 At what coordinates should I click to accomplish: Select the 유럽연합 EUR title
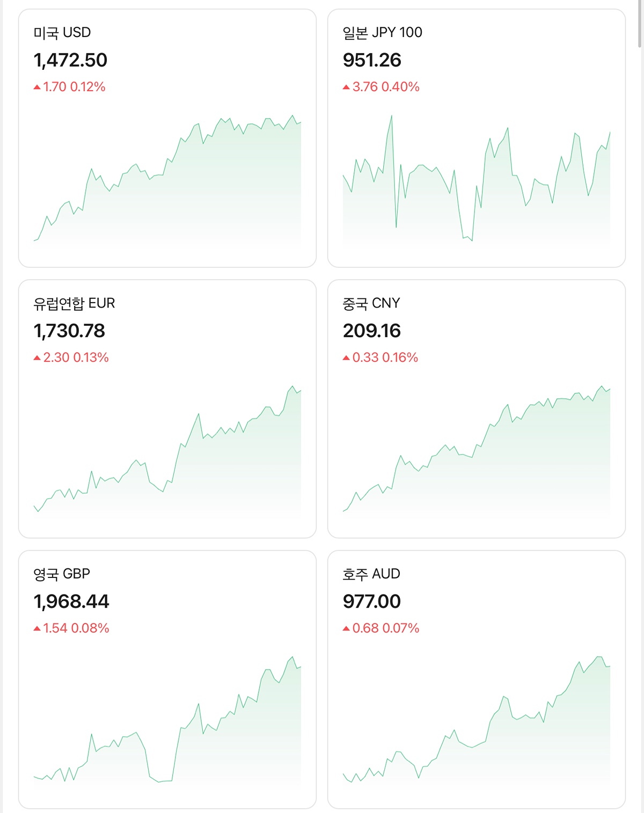[74, 304]
